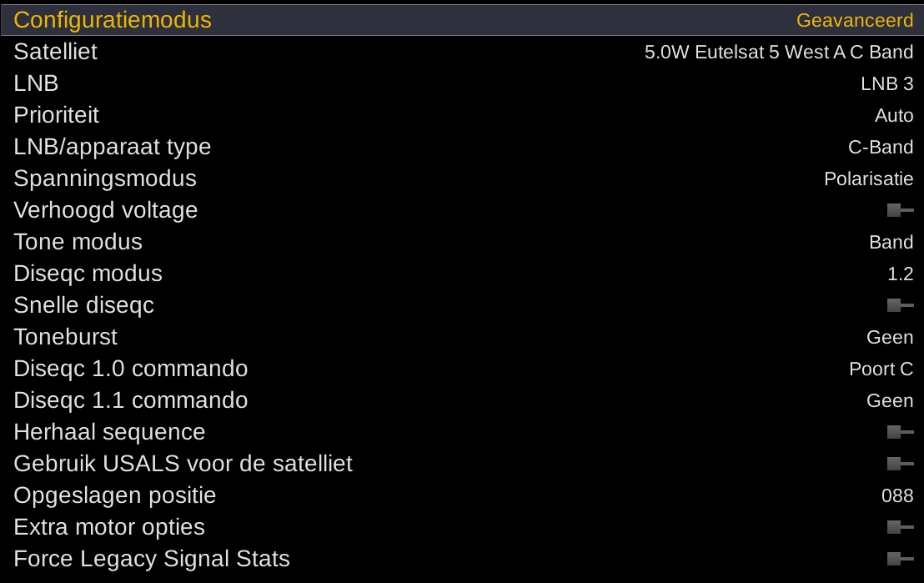Image resolution: width=924 pixels, height=583 pixels.
Task: Change Toneburst value Geen
Action: pos(890,337)
